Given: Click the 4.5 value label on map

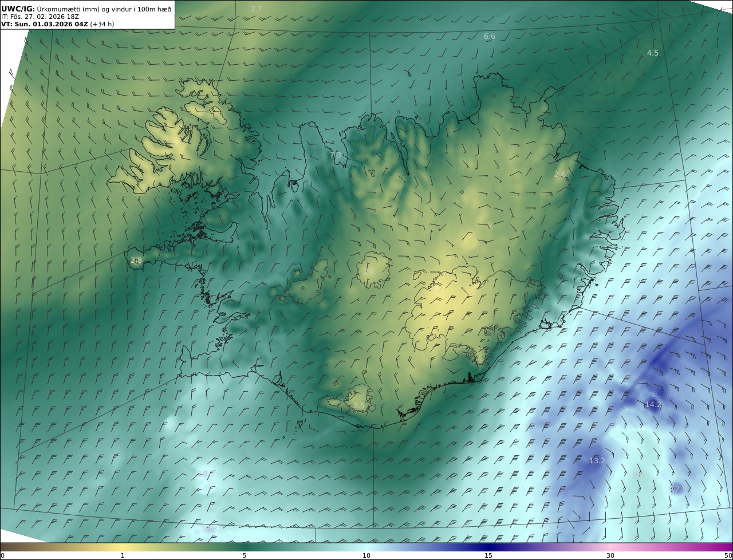Looking at the screenshot, I should point(652,53).
